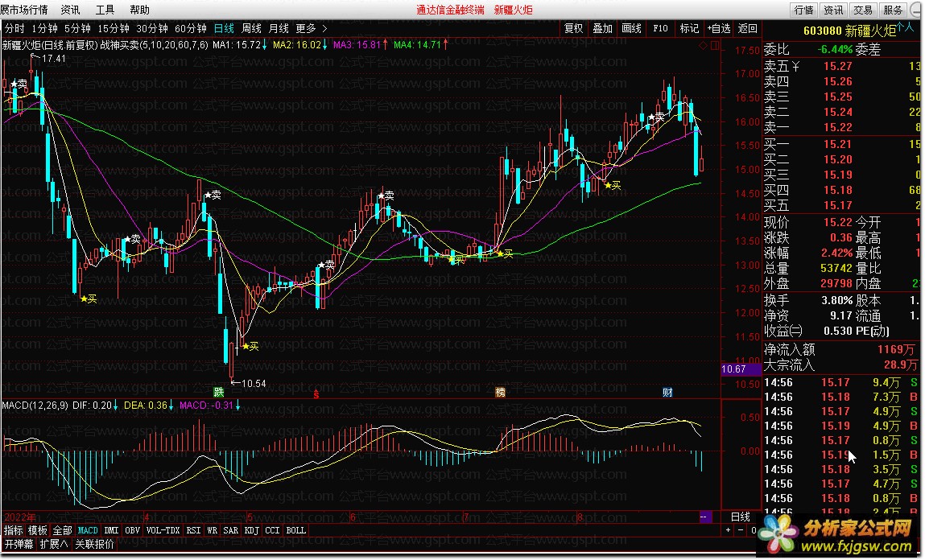
Task: Click the 10.54 low price label
Action: pyautogui.click(x=254, y=384)
